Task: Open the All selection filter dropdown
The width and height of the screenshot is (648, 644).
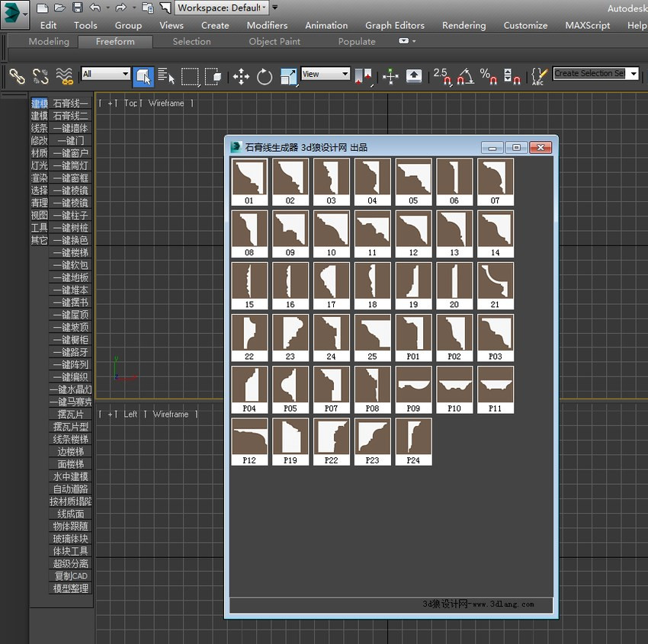Action: 106,74
